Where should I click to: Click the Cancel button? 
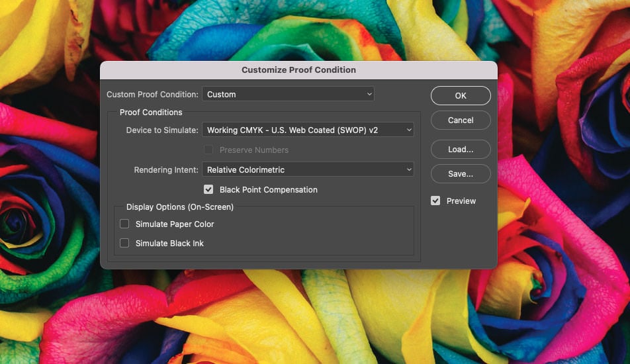click(461, 120)
